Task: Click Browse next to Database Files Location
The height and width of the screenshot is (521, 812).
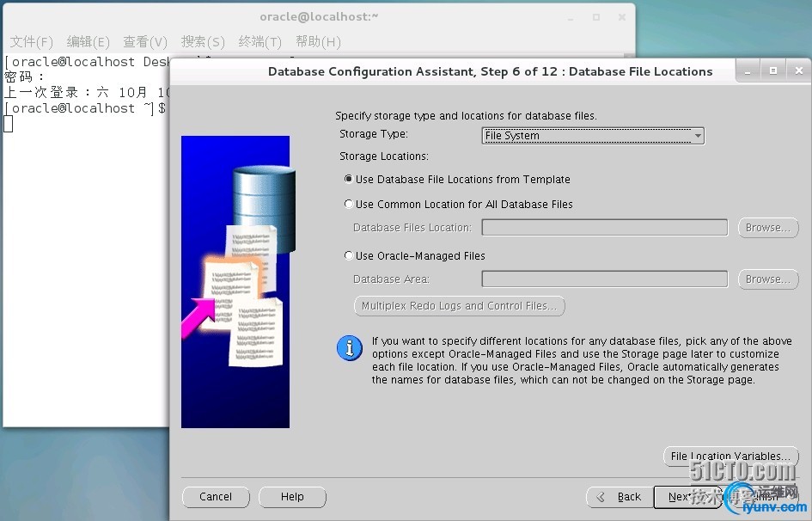Action: (x=768, y=227)
